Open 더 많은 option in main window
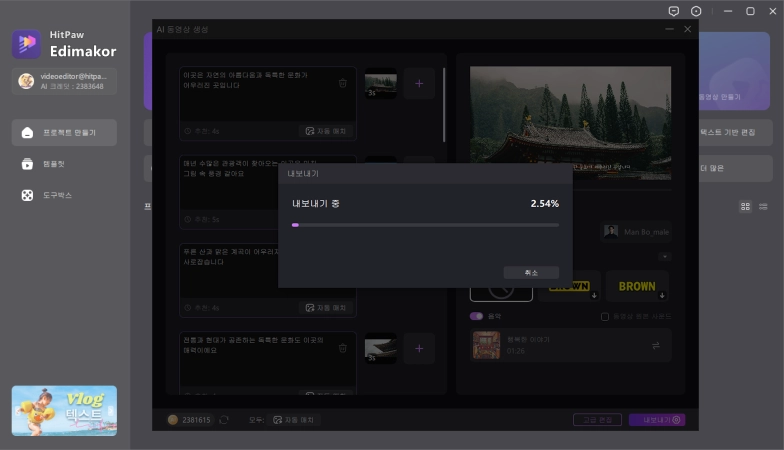 tap(736, 168)
